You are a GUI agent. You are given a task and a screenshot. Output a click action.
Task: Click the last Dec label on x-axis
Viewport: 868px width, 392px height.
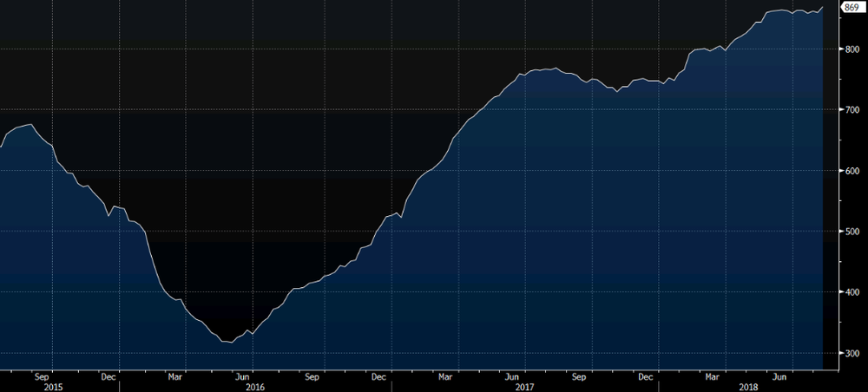pos(646,376)
